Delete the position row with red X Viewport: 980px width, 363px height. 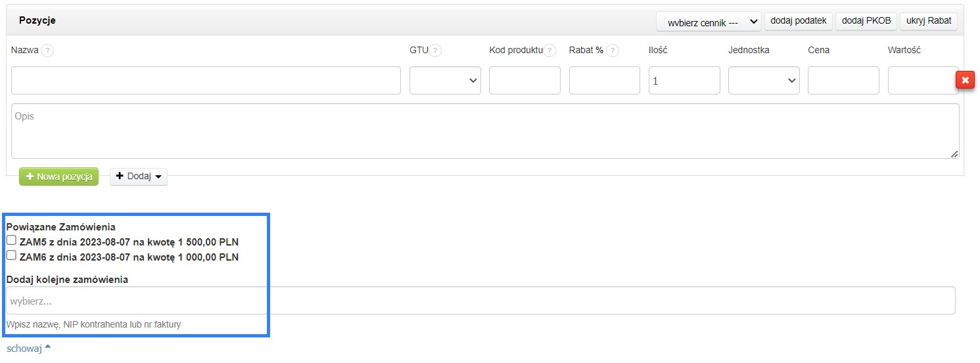[965, 80]
